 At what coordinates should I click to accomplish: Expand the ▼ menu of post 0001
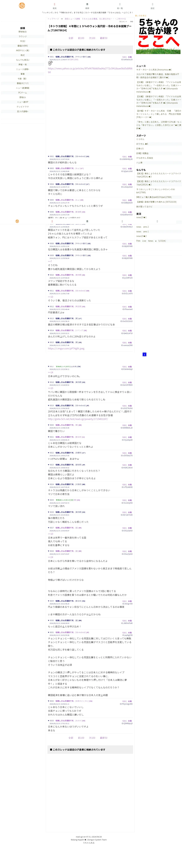click(49, 57)
